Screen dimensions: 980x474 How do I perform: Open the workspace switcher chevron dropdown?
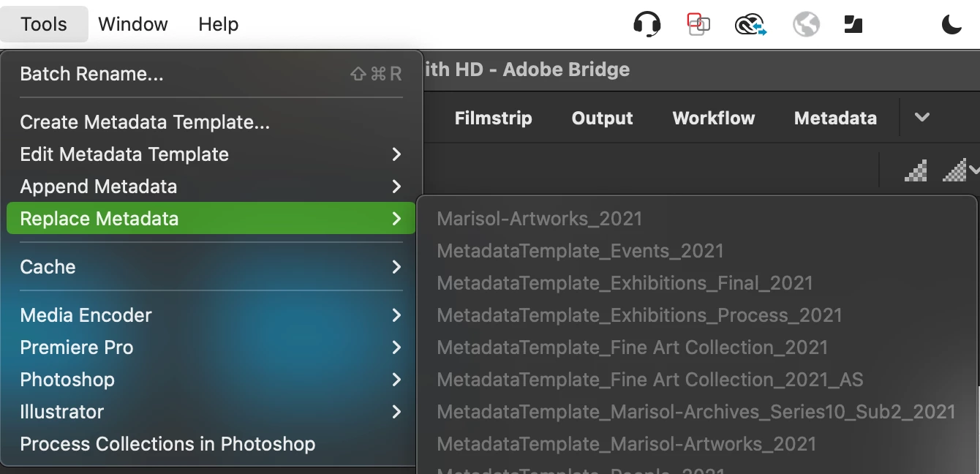click(x=922, y=118)
